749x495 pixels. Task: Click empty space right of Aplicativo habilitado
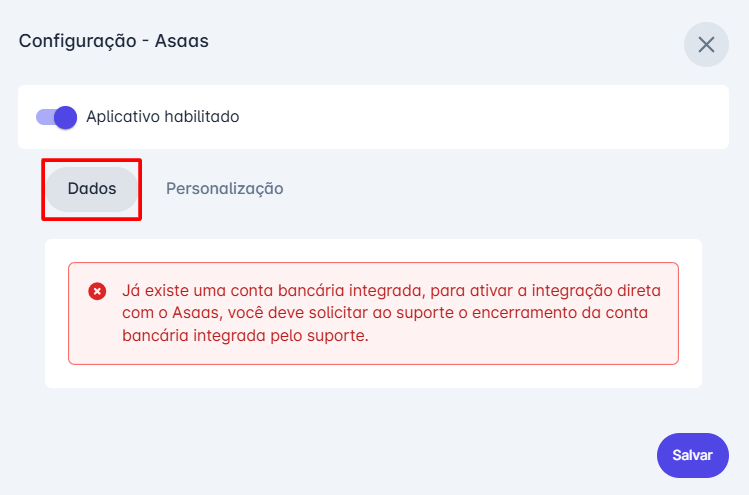coord(480,117)
